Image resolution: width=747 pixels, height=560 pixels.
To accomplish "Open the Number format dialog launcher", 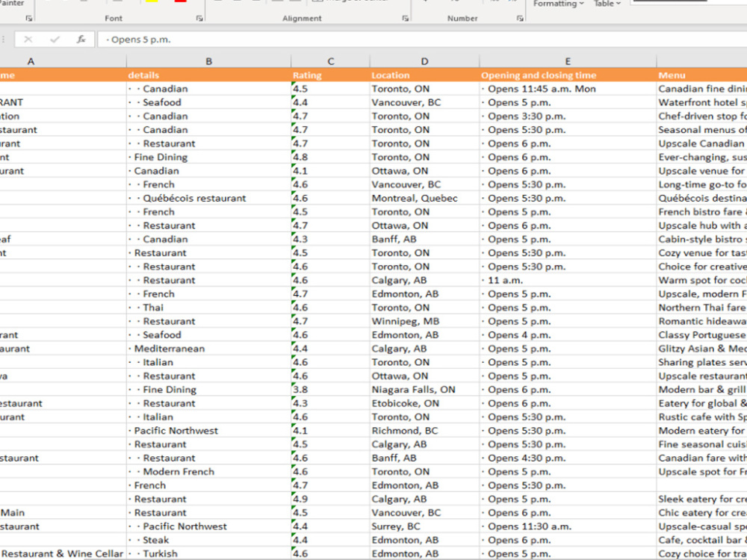I will (520, 18).
